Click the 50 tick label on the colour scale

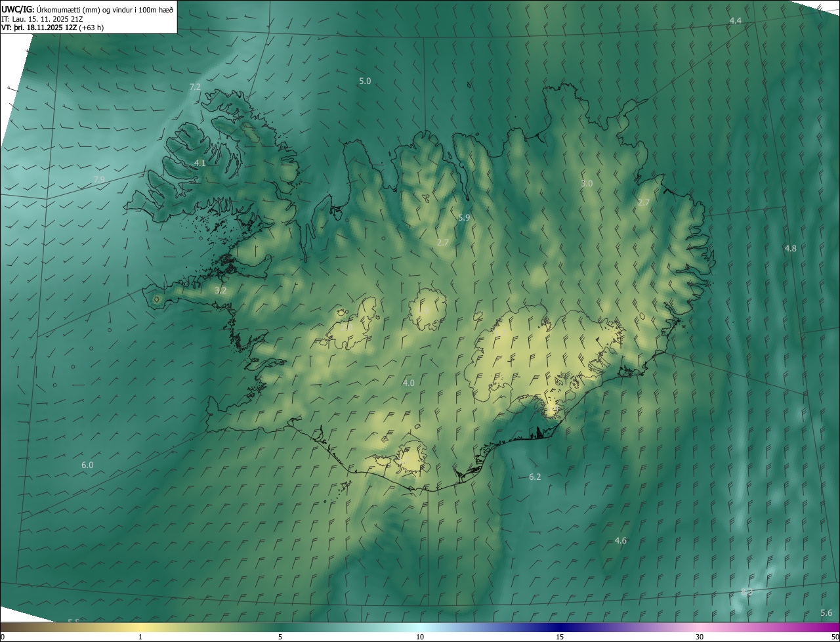pos(835,637)
